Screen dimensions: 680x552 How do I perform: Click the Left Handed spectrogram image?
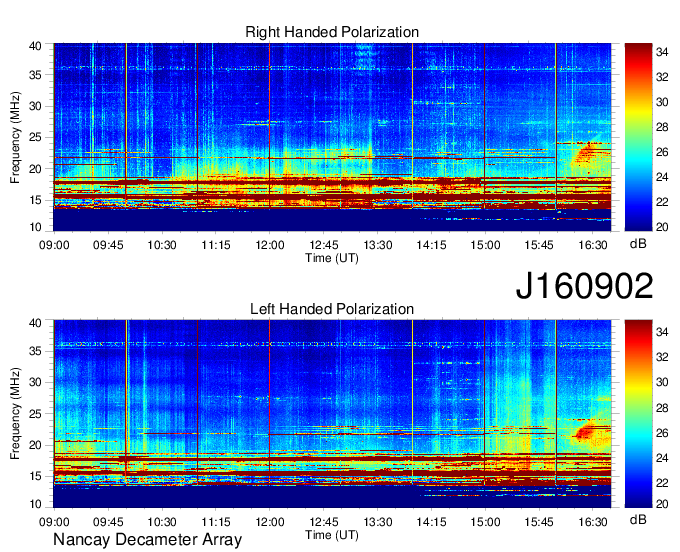tap(332, 413)
